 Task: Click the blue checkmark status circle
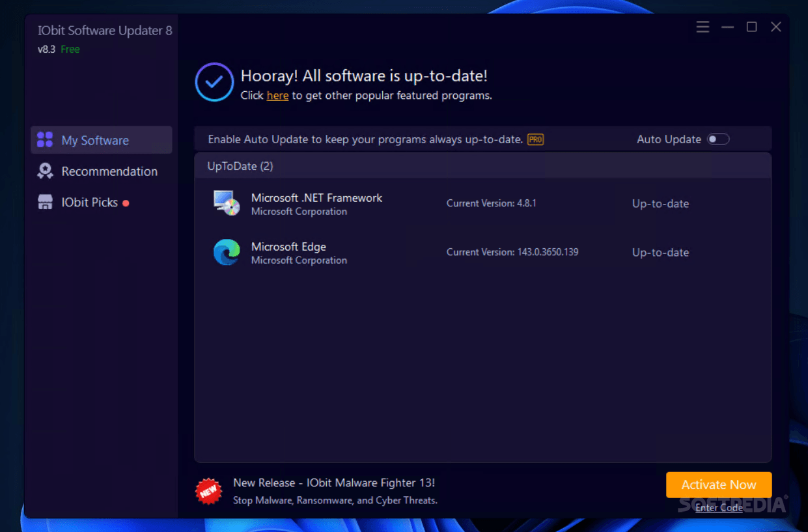click(x=214, y=82)
